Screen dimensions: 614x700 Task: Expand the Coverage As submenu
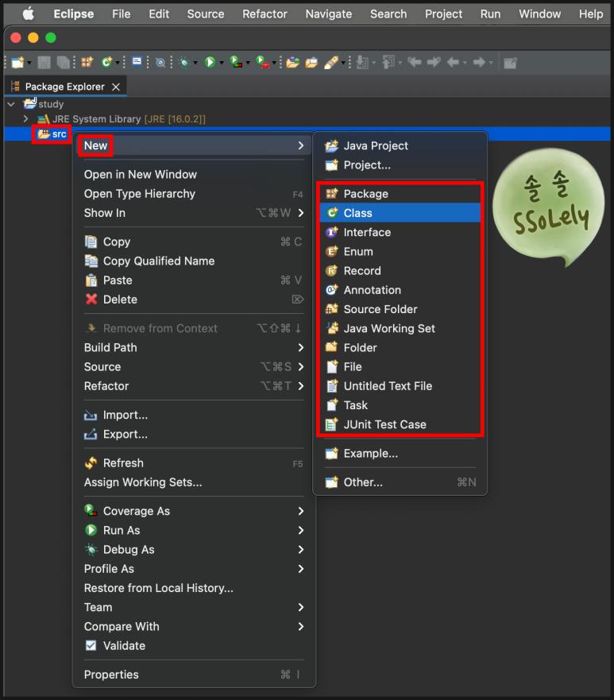click(x=194, y=511)
